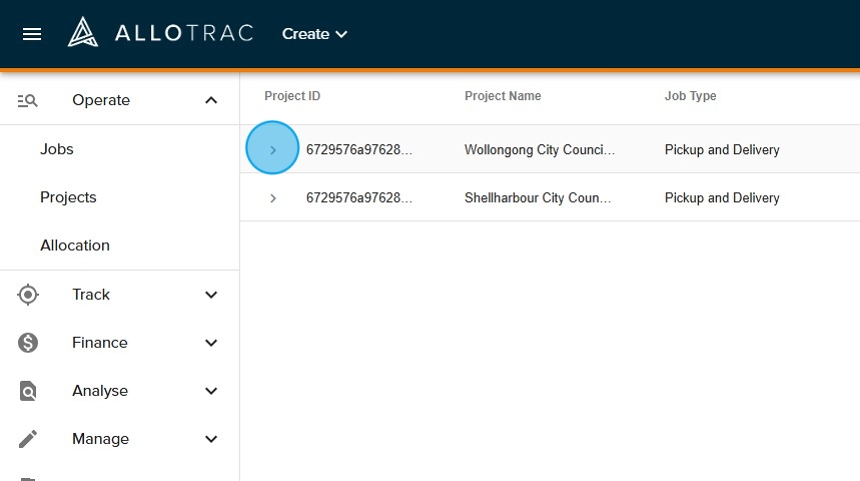Click the Manage pencil icon
The height and width of the screenshot is (481, 860).
[28, 439]
